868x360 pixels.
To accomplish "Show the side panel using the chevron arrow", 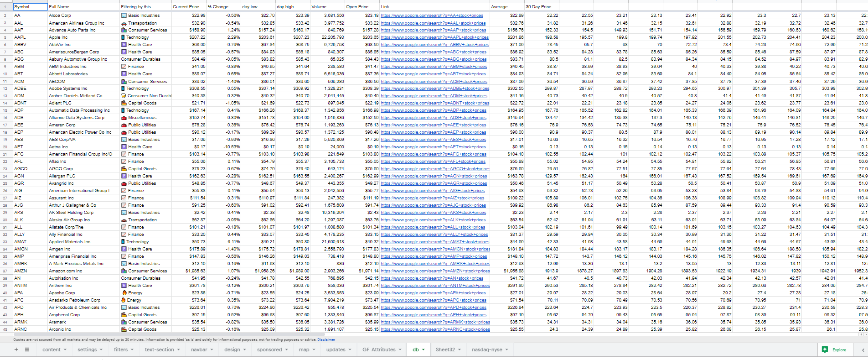I will click(863, 350).
